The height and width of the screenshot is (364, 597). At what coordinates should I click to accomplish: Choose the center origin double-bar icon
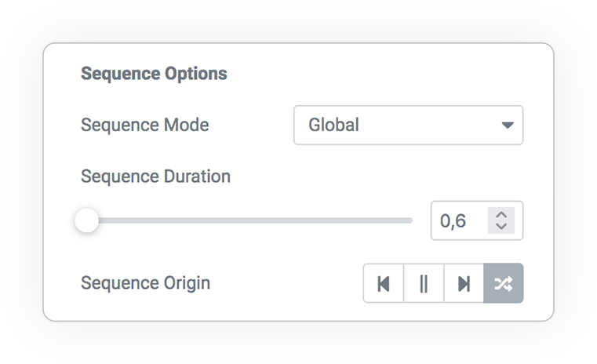[x=424, y=283]
